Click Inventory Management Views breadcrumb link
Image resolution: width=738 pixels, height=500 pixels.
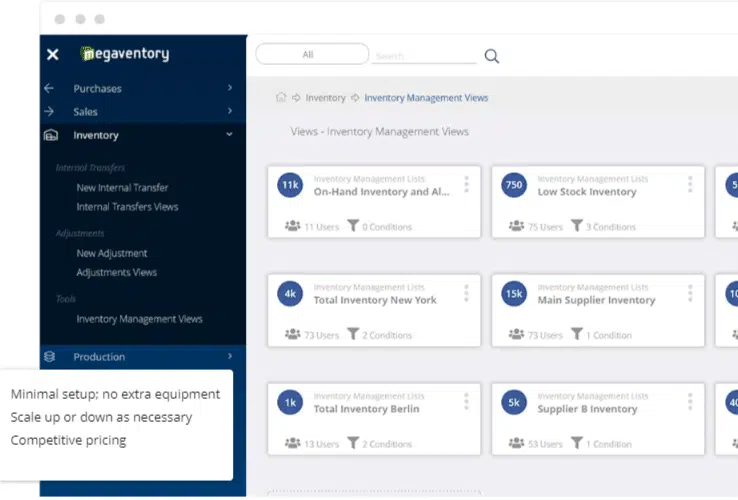(x=426, y=97)
